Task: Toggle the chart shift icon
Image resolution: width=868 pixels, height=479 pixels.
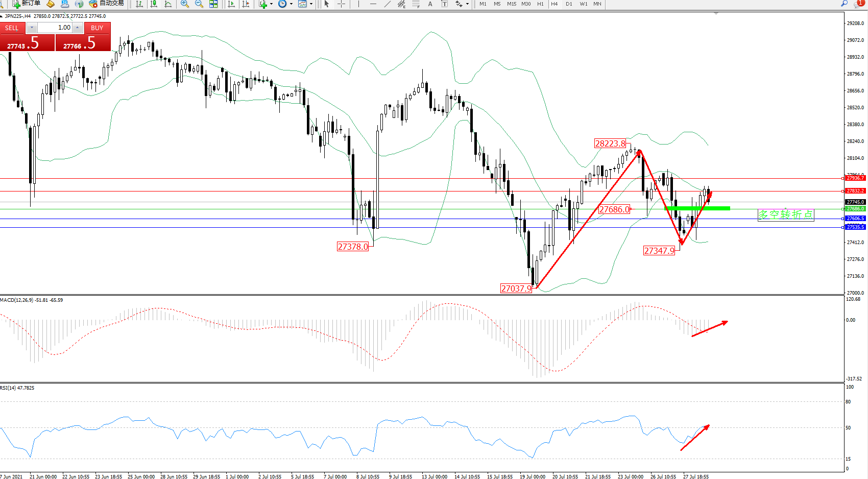Action: click(246, 4)
